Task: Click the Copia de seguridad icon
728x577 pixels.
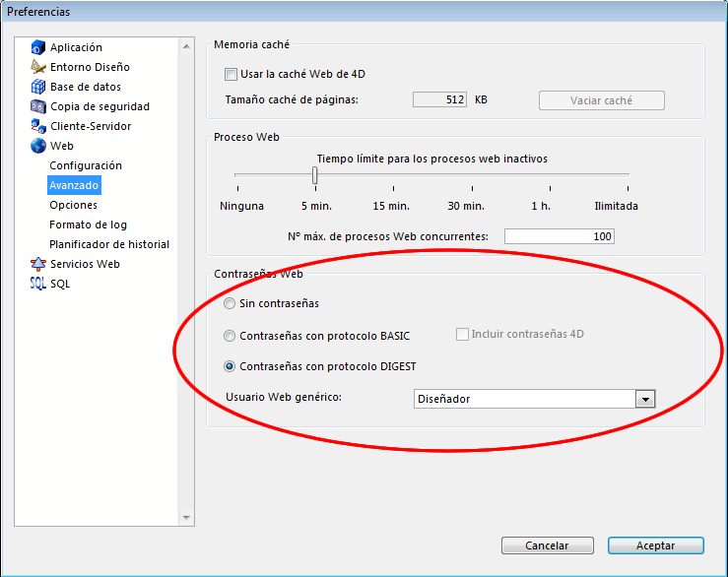Action: (38, 106)
